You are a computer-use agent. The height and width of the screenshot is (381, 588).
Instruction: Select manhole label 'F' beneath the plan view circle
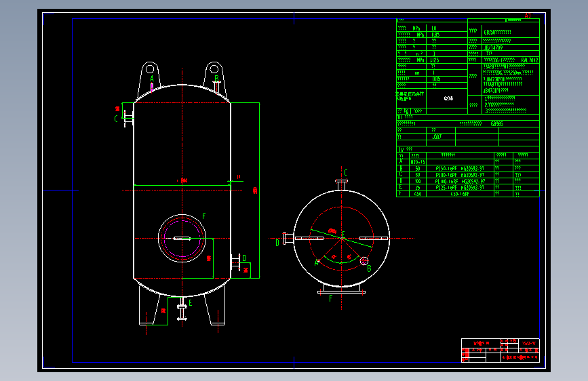330,298
